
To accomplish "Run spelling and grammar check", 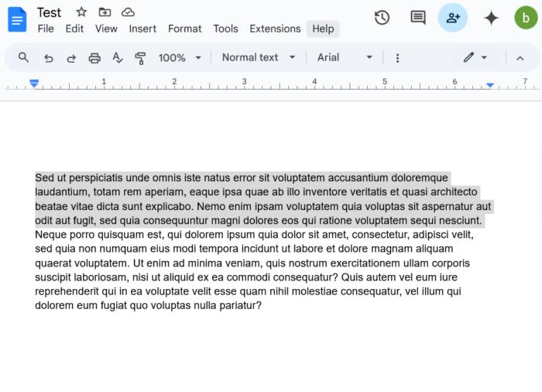I will click(x=118, y=58).
